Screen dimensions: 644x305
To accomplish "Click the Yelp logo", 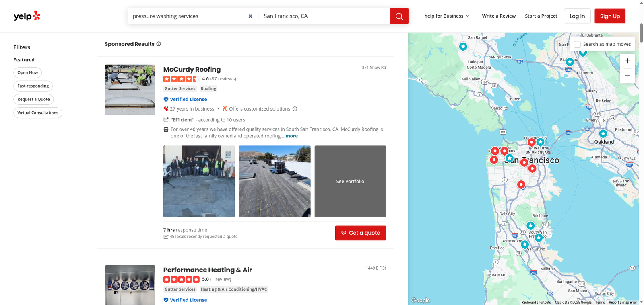I will coord(27,16).
